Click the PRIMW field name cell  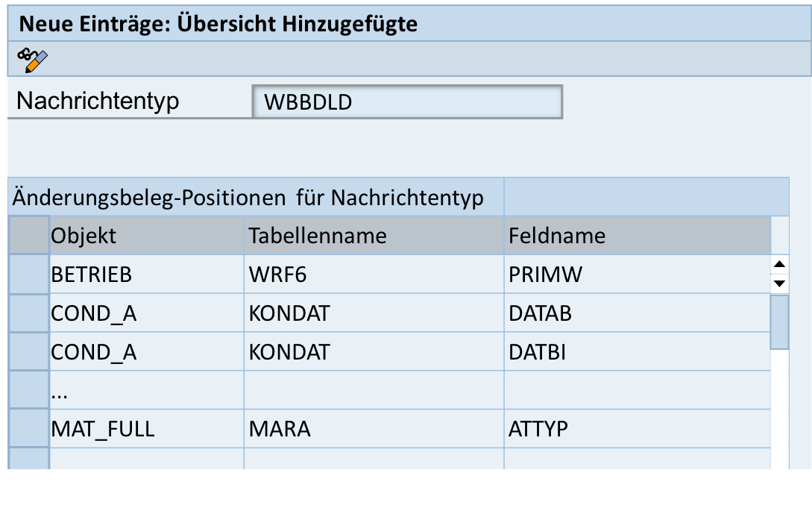[x=638, y=275]
